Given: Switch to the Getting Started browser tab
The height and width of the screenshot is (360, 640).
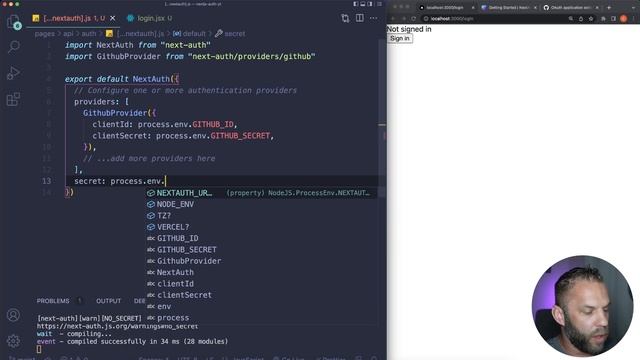Looking at the screenshot, I should 509,7.
